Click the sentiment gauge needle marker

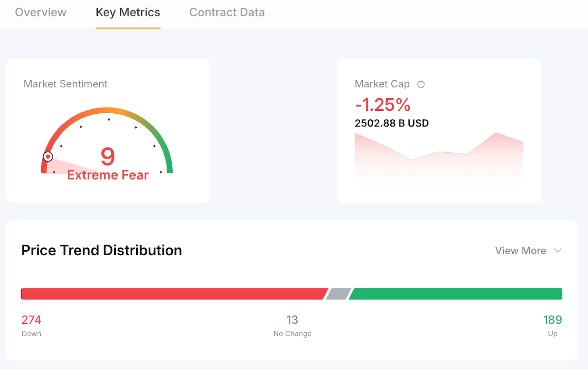48,157
